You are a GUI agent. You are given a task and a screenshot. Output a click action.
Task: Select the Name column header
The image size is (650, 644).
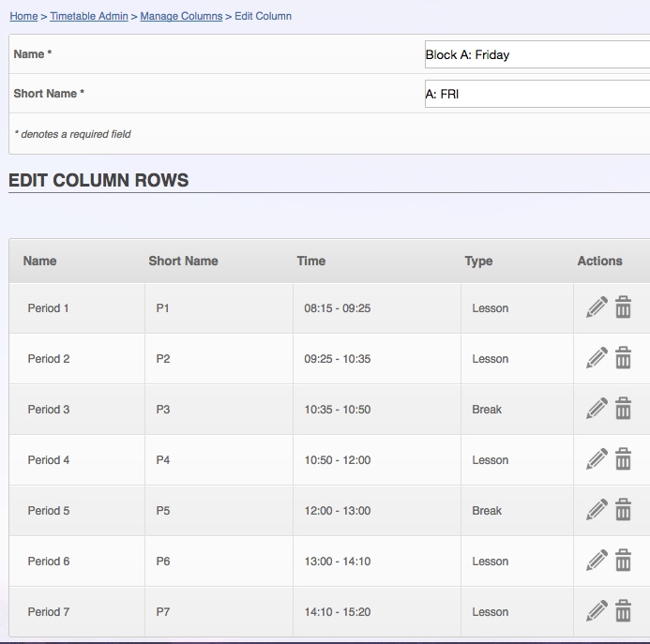[39, 261]
